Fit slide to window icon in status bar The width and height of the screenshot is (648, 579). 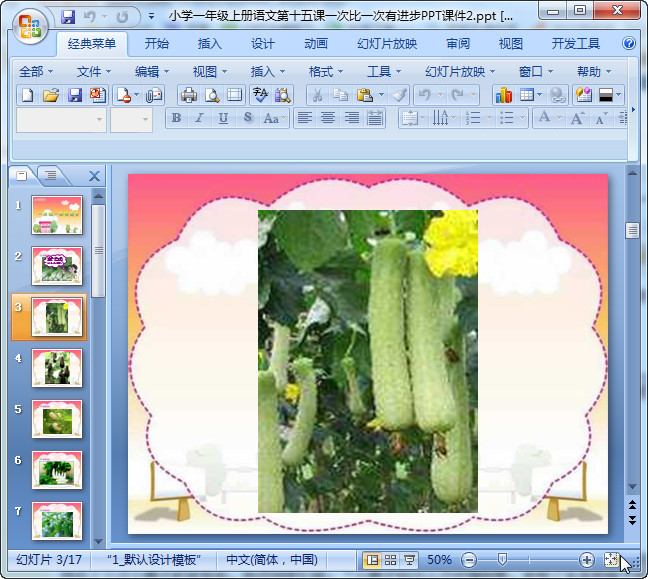(x=611, y=560)
